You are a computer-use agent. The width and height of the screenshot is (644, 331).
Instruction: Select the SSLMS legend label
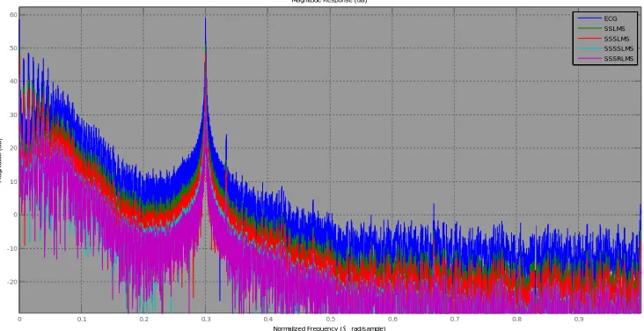coord(614,29)
